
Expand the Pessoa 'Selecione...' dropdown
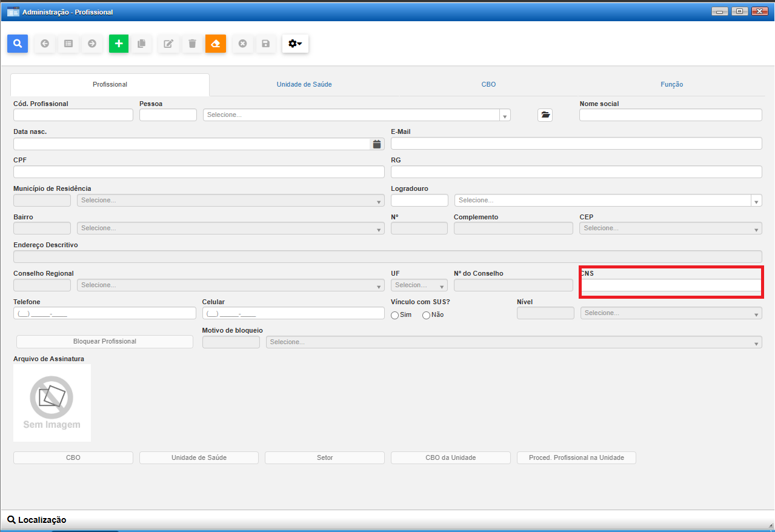tap(356, 115)
